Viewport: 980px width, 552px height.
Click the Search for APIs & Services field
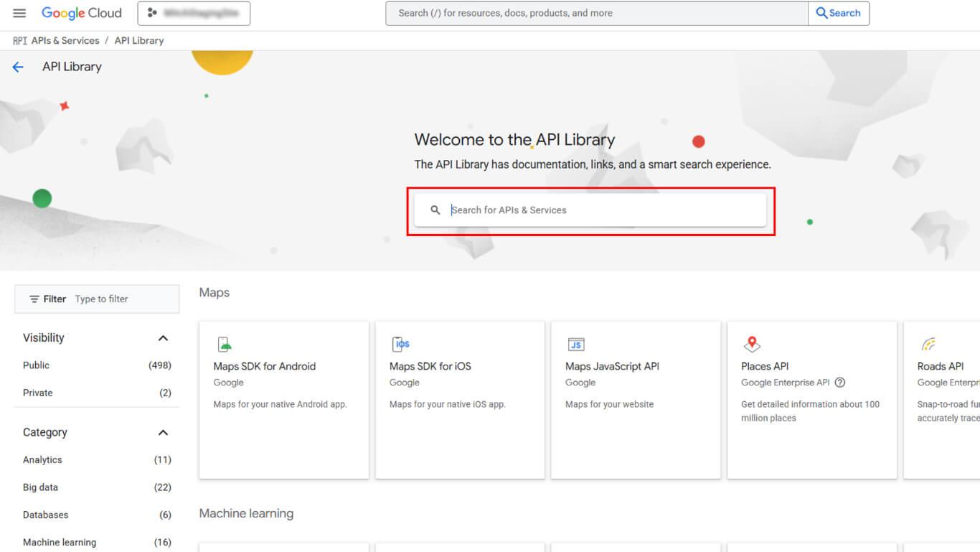[603, 210]
